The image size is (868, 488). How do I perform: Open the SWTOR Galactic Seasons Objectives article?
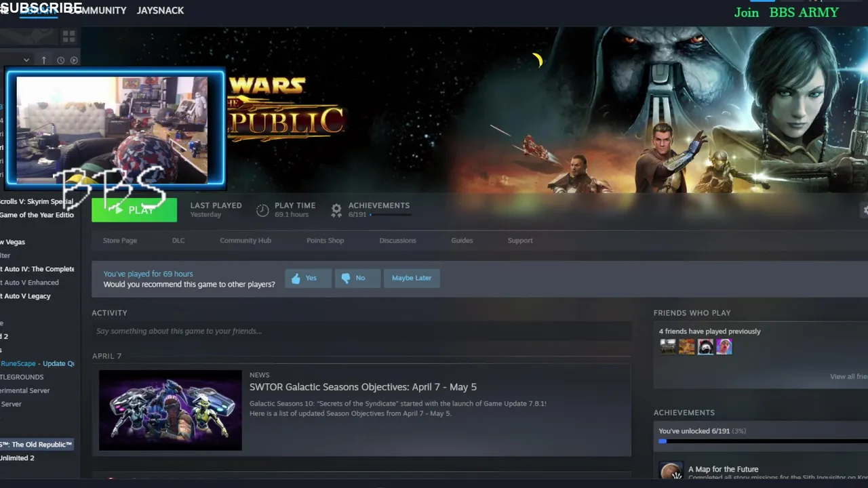pyautogui.click(x=363, y=387)
